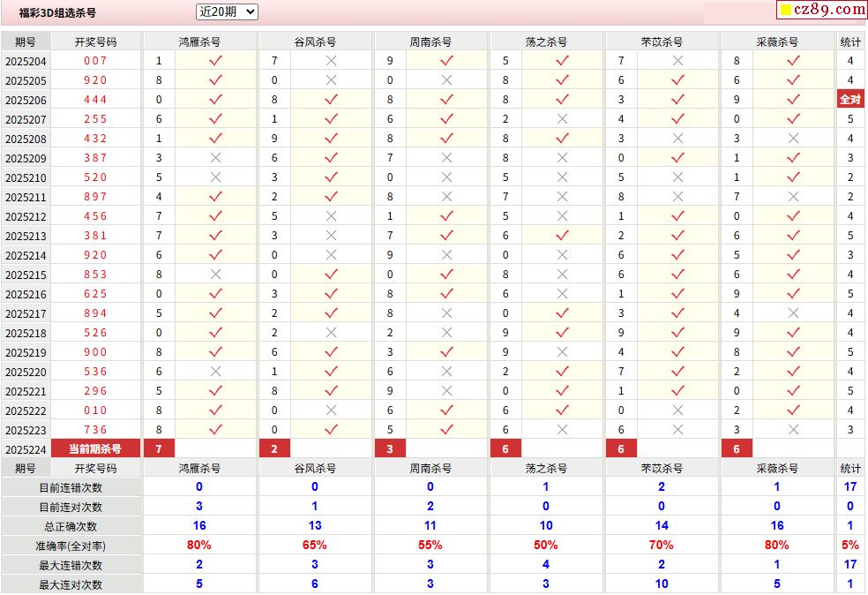Click 谷风杀号 check mark in row 2025210

pyautogui.click(x=331, y=177)
